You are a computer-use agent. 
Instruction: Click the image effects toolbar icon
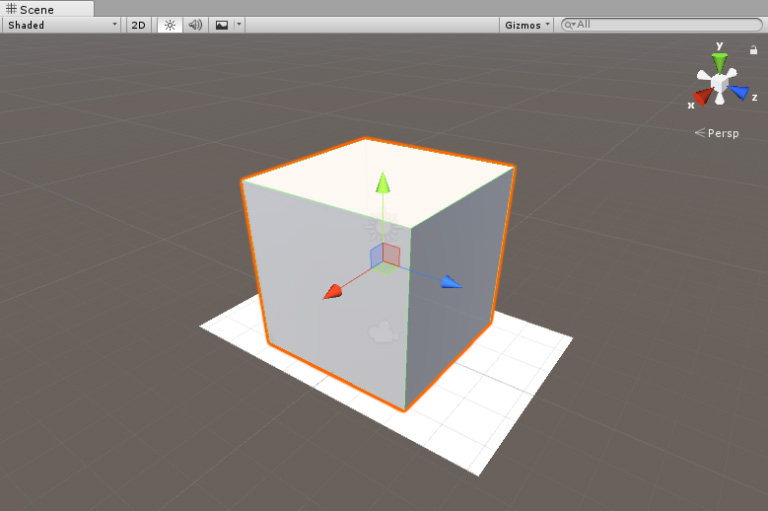[222, 25]
